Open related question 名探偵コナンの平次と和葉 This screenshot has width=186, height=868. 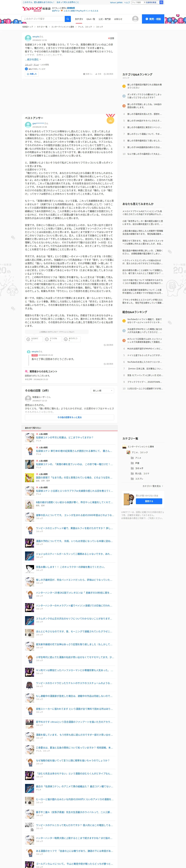point(64,437)
